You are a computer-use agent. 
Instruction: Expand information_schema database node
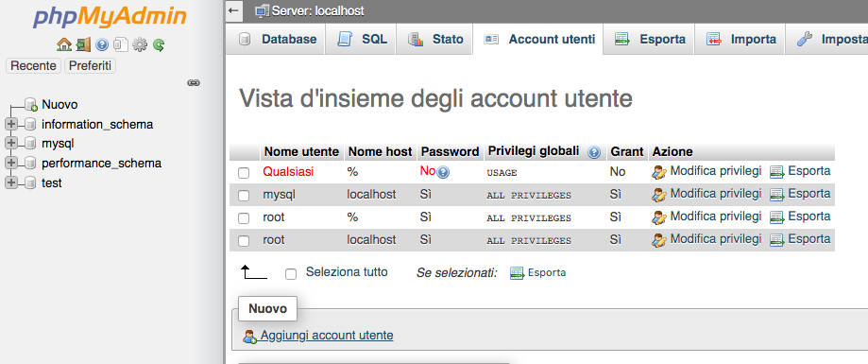(x=10, y=124)
